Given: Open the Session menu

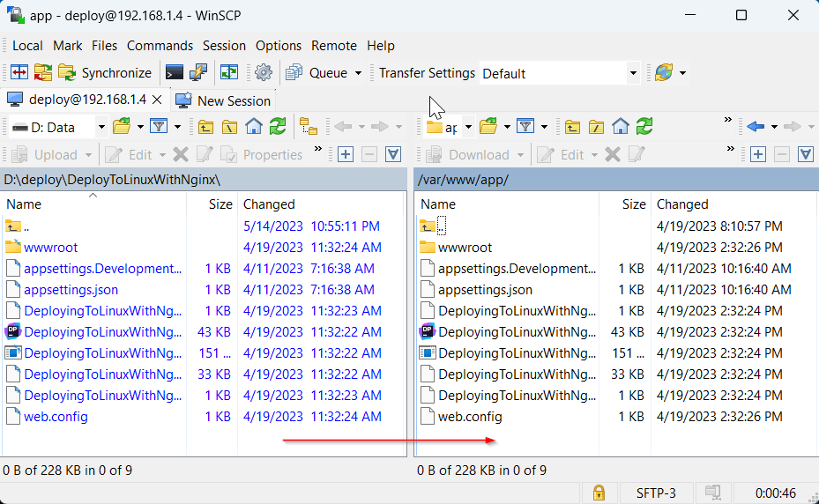Looking at the screenshot, I should [x=224, y=46].
